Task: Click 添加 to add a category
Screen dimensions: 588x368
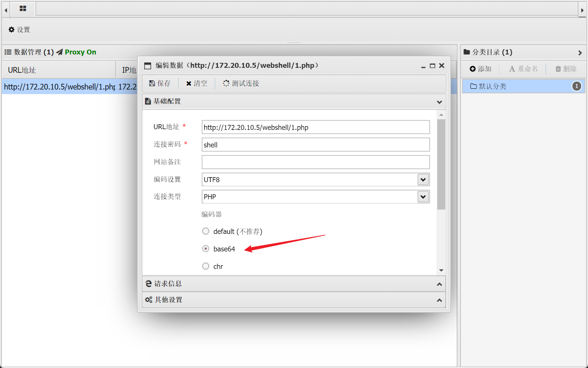Action: pyautogui.click(x=480, y=69)
